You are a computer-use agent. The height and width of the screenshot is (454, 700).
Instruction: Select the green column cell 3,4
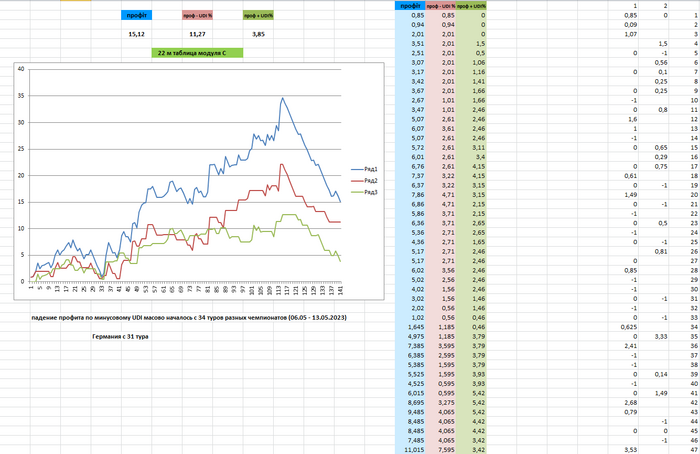coord(471,157)
